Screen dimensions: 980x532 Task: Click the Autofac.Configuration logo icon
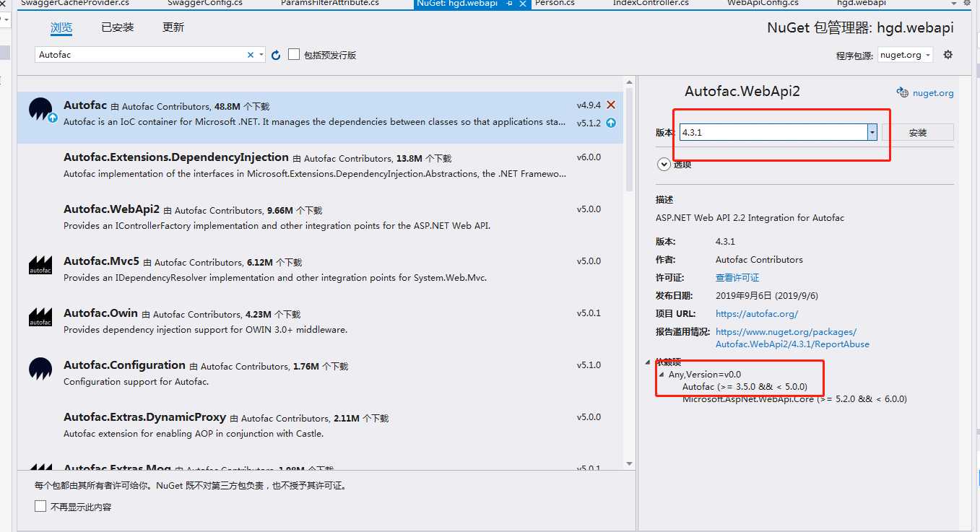tap(40, 369)
